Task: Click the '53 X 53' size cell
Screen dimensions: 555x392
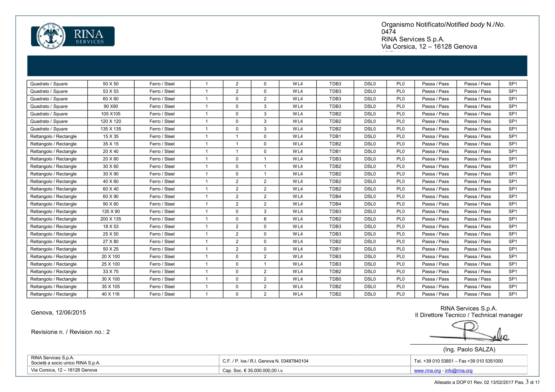Action: point(111,91)
